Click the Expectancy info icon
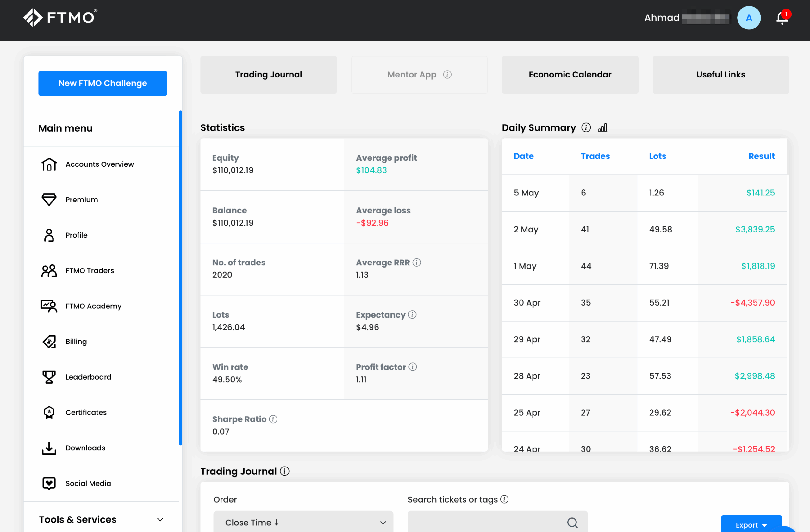The image size is (810, 532). point(412,315)
